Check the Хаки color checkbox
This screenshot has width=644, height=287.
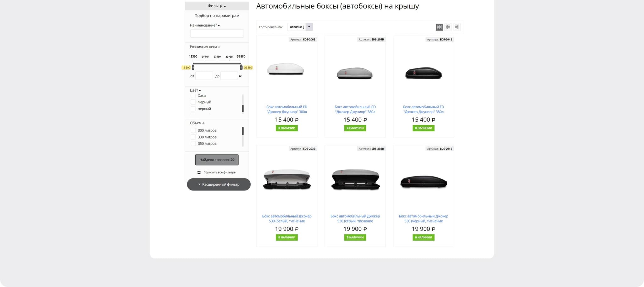click(193, 96)
